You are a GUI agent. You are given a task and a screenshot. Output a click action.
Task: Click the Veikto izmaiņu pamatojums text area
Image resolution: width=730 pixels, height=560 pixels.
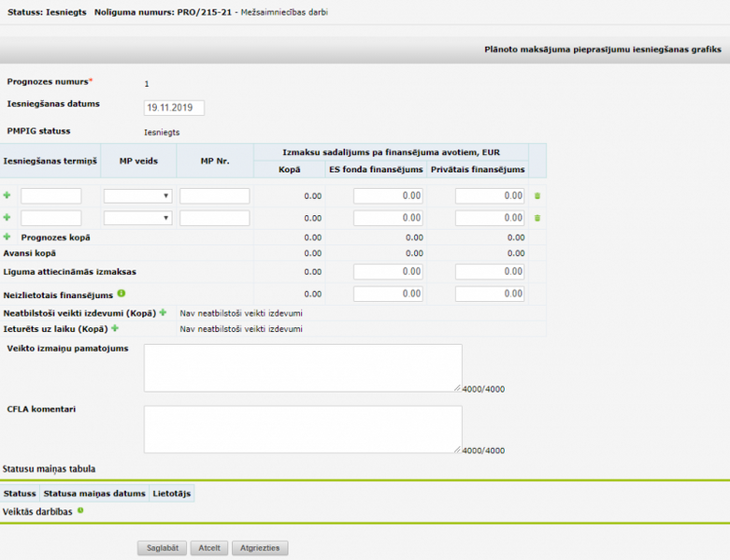click(x=302, y=367)
